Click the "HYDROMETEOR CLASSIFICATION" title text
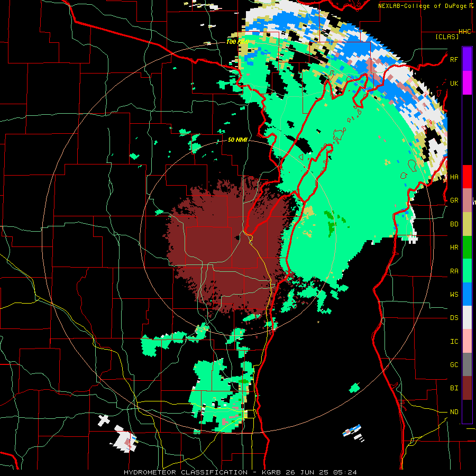Viewport: 476px width, 476px height. click(186, 472)
